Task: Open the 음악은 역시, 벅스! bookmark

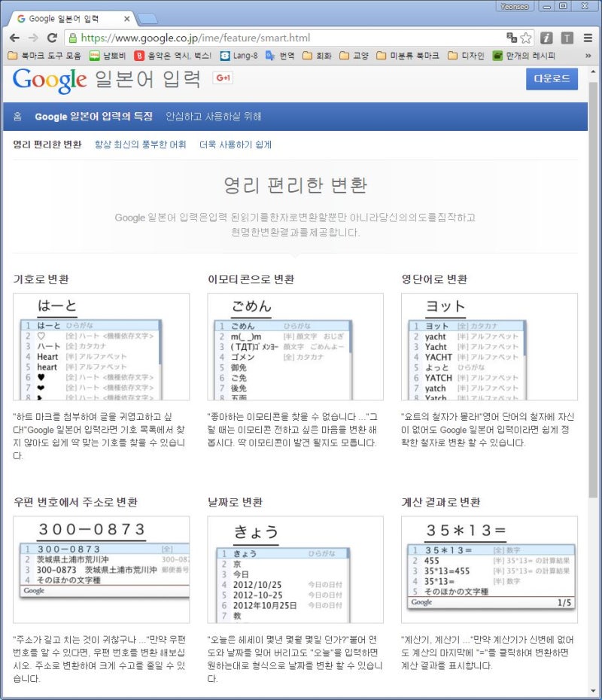Action: 173,56
